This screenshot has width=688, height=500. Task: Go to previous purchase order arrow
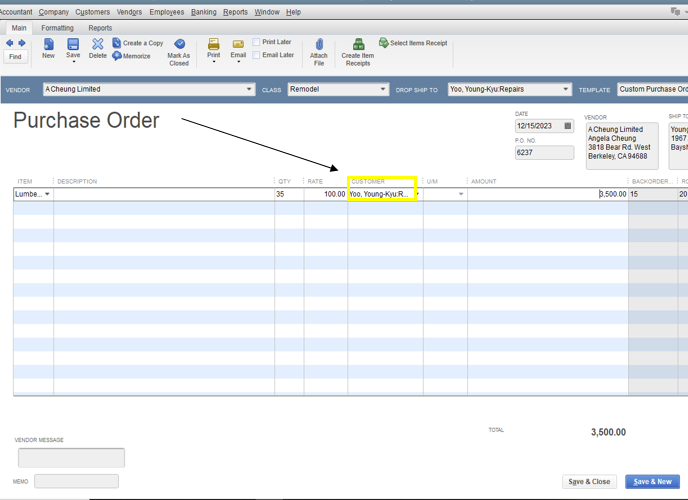(x=9, y=43)
